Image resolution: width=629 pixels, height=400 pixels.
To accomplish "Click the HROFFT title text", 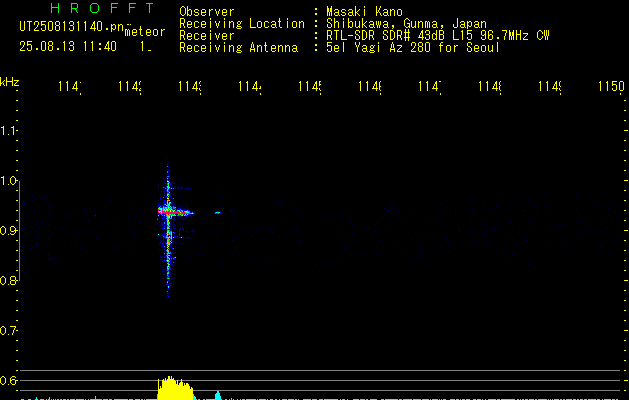I will click(x=102, y=8).
